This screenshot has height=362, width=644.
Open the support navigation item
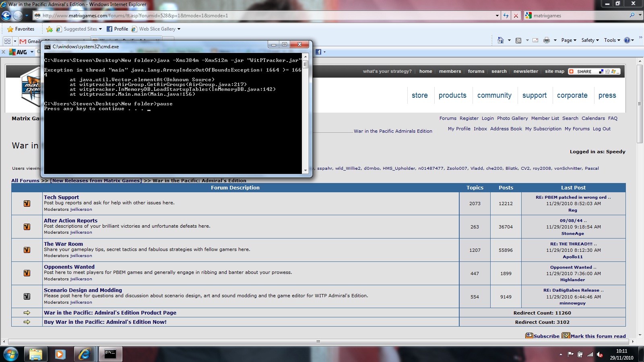[535, 95]
